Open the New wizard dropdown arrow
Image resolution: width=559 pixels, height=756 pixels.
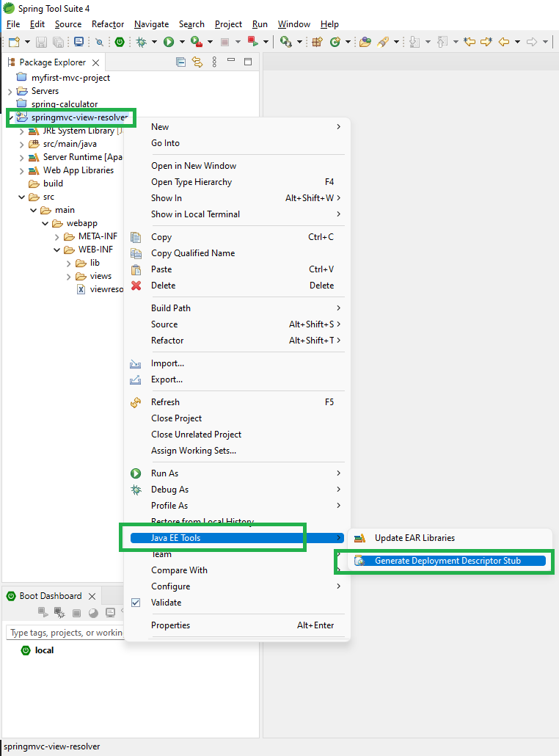(27, 42)
